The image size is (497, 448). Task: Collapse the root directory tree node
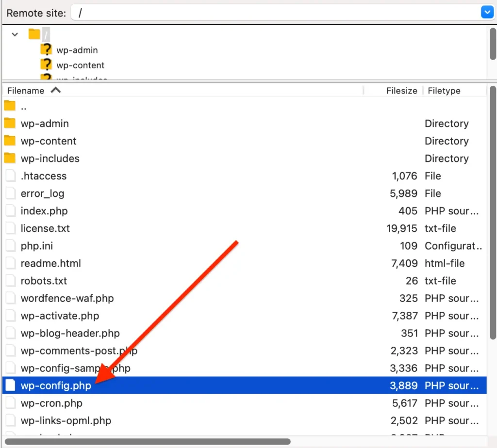(x=14, y=34)
